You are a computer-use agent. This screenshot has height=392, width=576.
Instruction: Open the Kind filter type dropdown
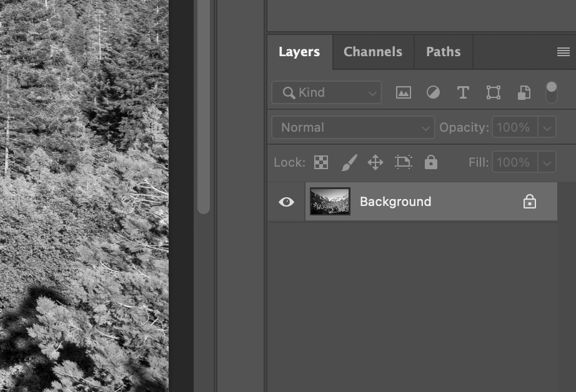pos(326,92)
